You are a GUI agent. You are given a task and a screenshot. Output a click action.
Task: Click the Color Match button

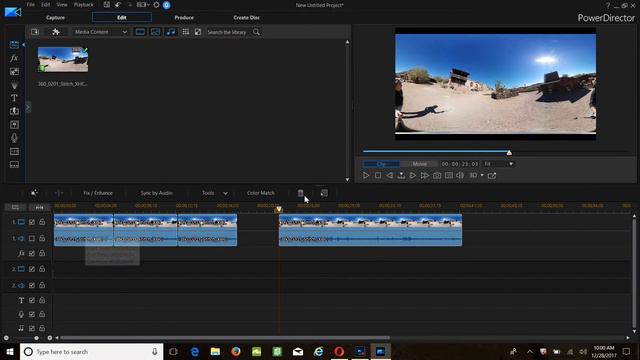click(261, 193)
